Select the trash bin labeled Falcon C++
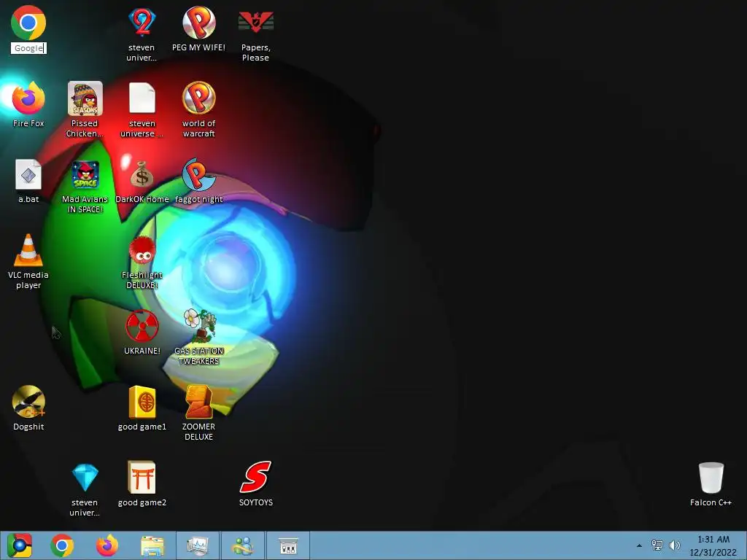This screenshot has height=560, width=747. [x=711, y=478]
